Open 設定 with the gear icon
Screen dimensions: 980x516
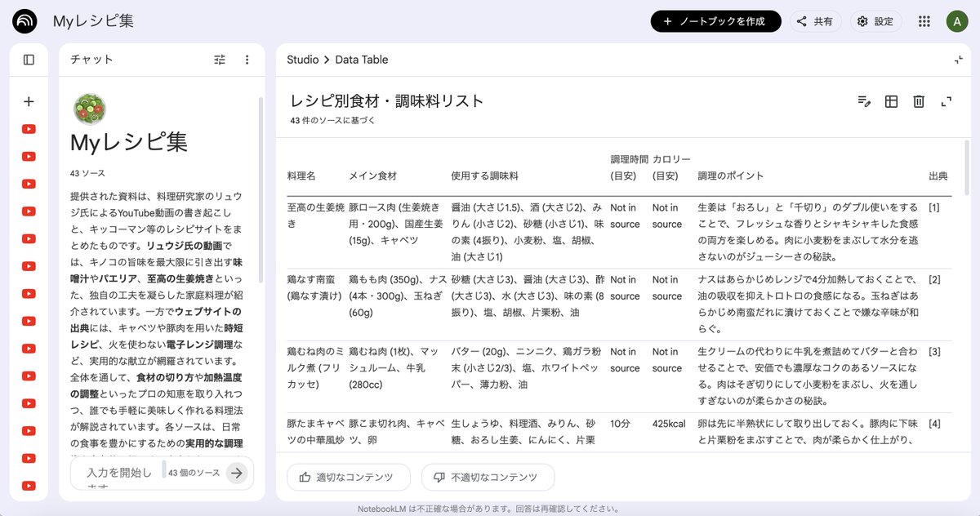pos(875,21)
